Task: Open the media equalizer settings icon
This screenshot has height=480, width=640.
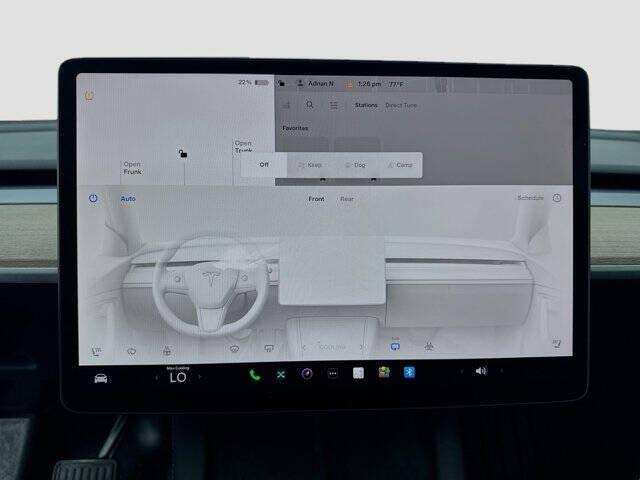Action: [x=334, y=105]
